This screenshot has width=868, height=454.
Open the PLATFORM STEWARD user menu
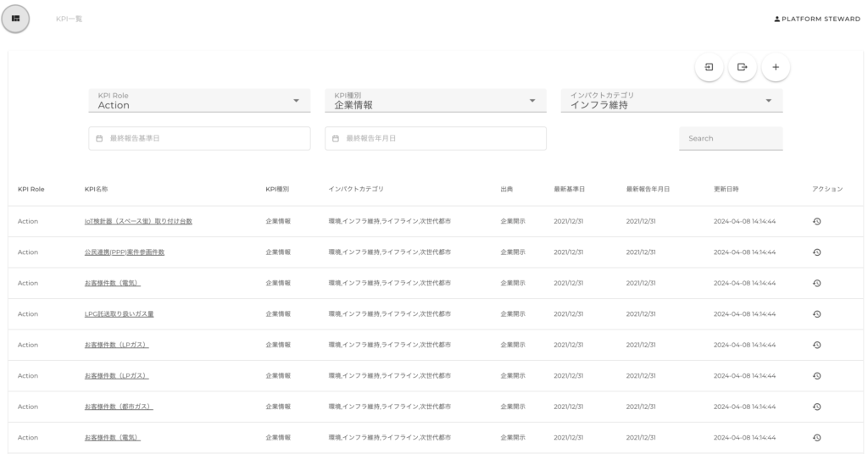coord(816,19)
